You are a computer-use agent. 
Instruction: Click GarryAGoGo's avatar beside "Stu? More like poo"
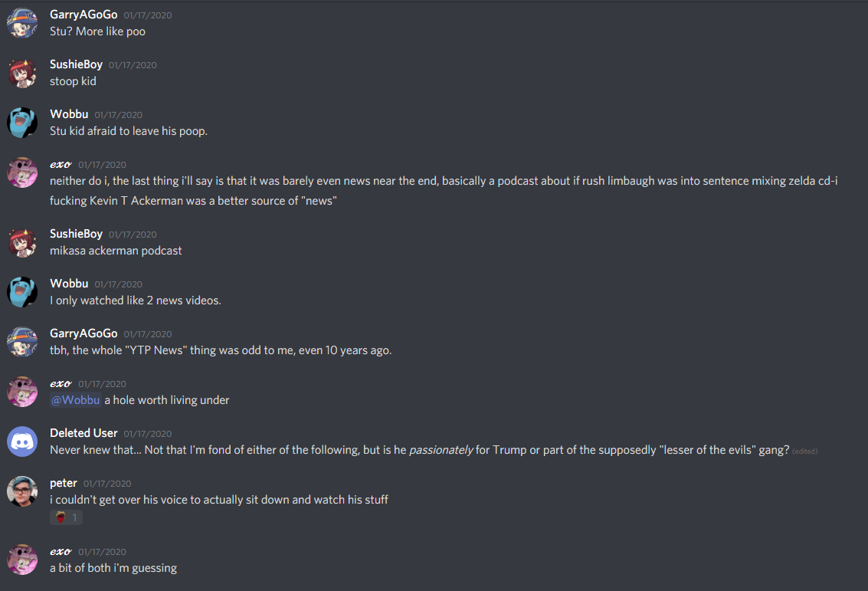22,23
